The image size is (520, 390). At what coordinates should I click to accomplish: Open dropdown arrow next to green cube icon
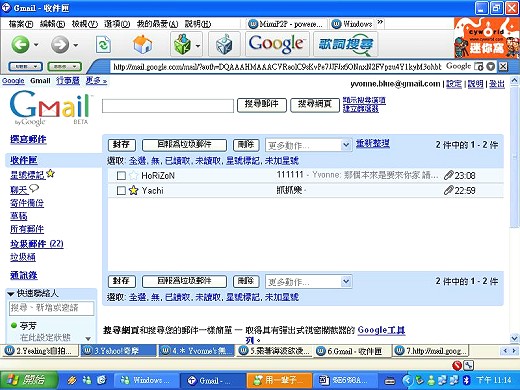coord(198,45)
